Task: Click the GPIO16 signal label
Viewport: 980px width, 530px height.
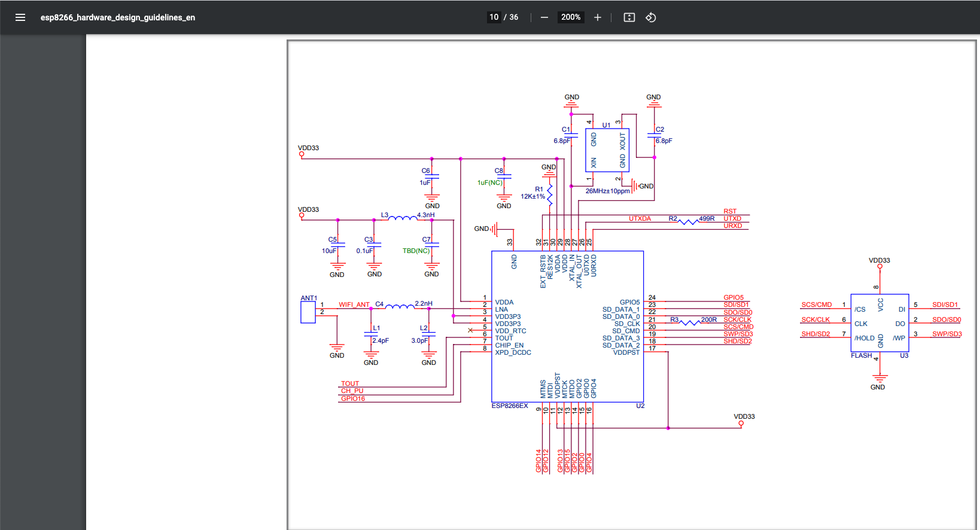Action: pos(353,398)
